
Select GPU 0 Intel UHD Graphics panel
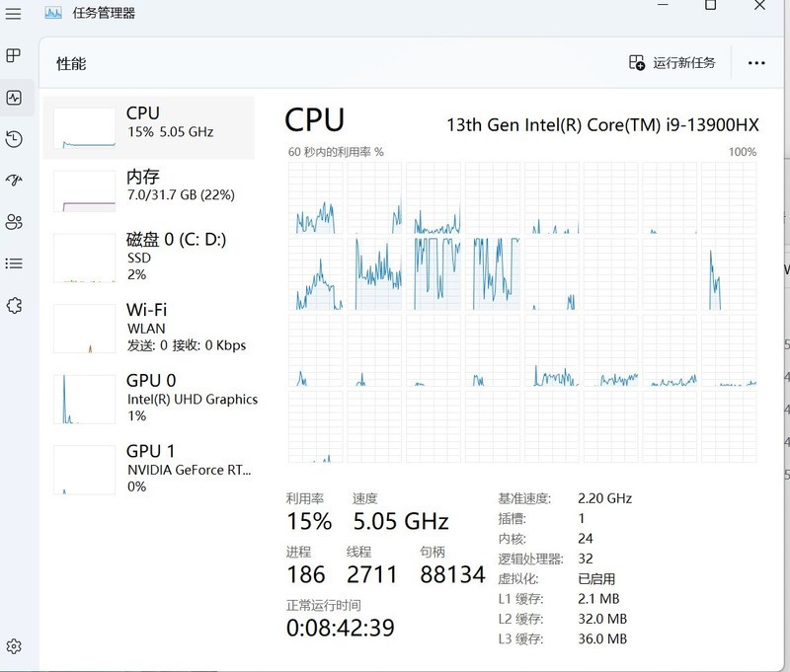pyautogui.click(x=148, y=398)
